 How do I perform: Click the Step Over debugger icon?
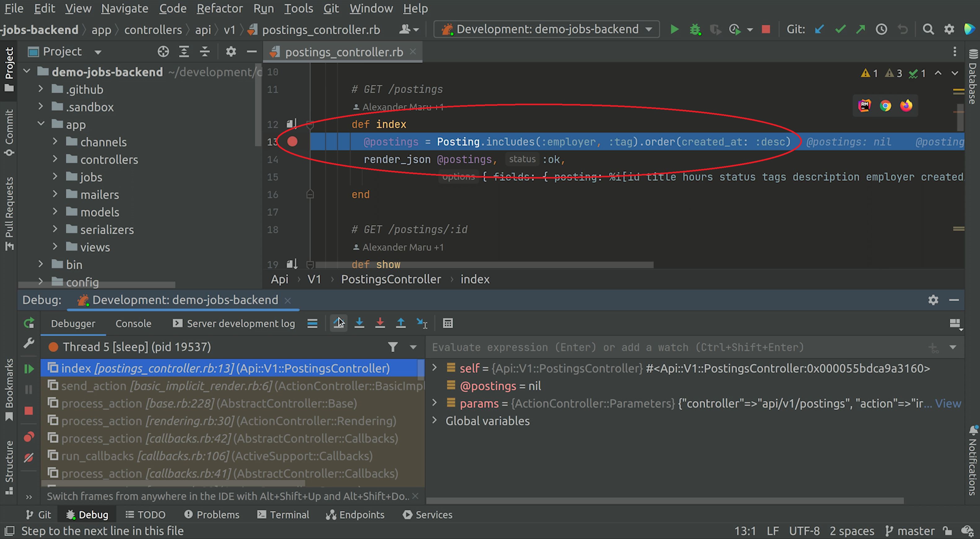(338, 323)
